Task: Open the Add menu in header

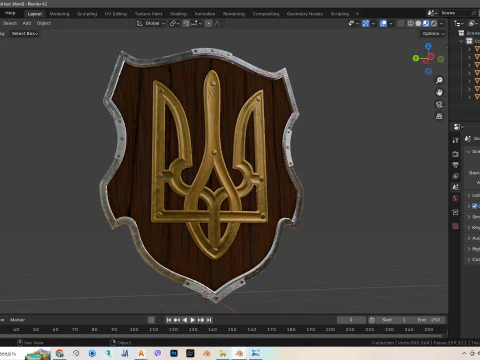Action: [27, 23]
